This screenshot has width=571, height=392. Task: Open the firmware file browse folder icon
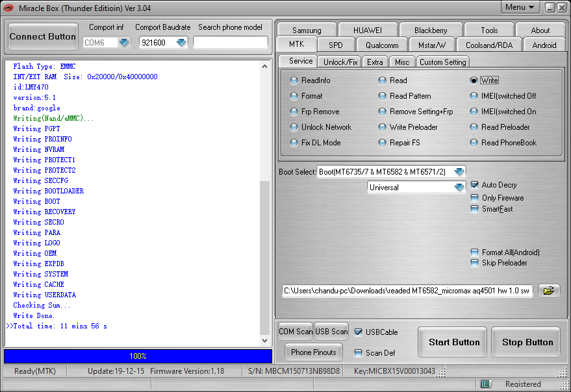[549, 291]
